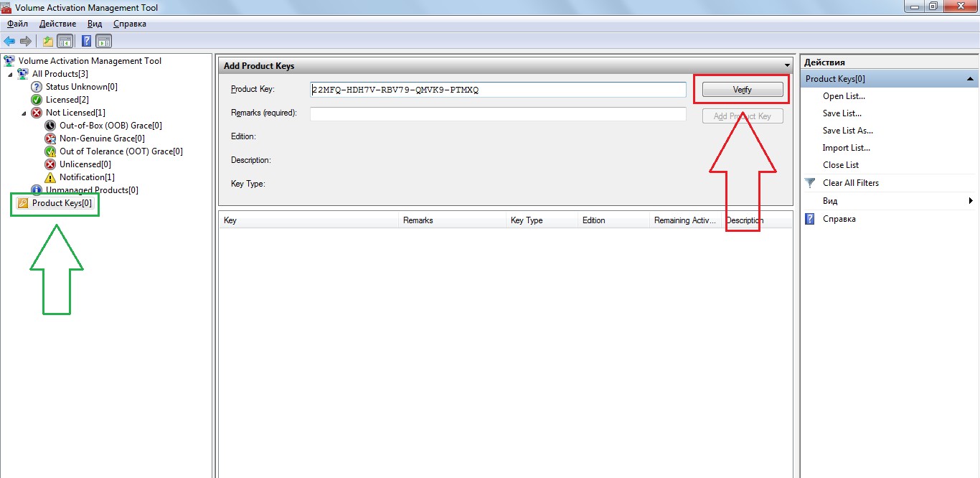
Task: Click the red Unlicensed icon
Action: 50,164
